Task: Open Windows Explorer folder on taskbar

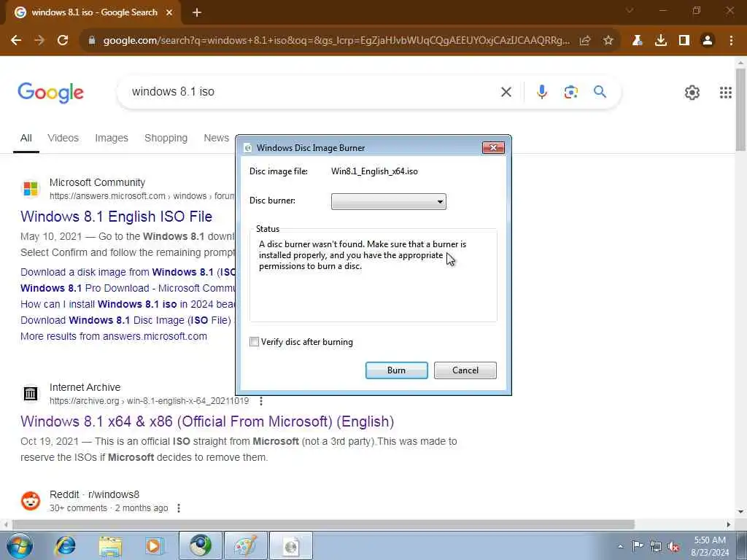Action: coord(111,545)
